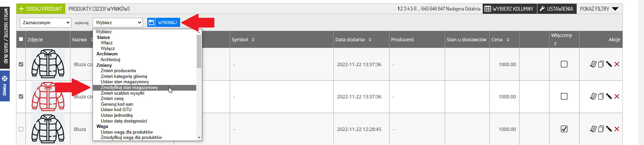Viewport: 644px width, 145px height.
Task: Click the red delete icon in first row
Action: 617,64
